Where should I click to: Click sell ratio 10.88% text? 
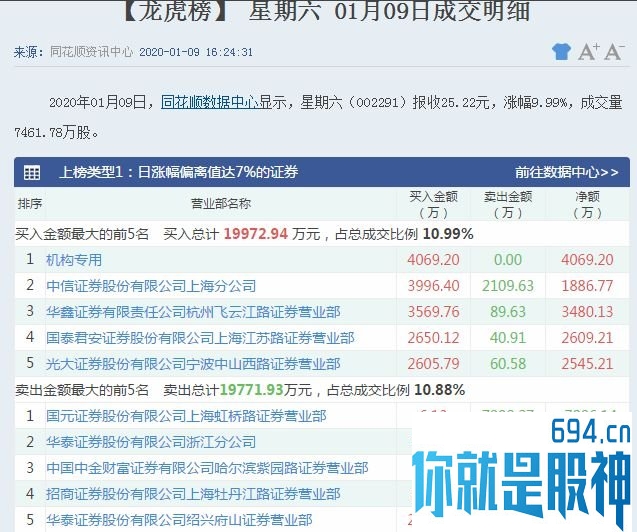tap(440, 390)
